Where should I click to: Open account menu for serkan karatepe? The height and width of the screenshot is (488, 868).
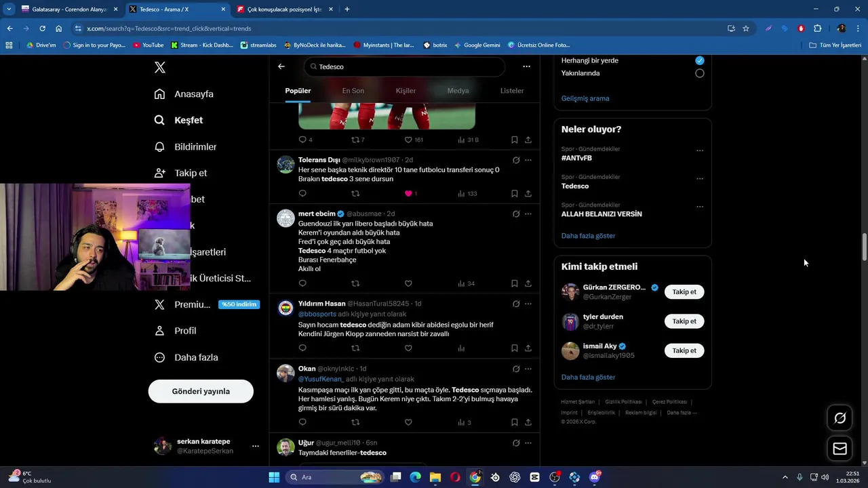tap(256, 446)
